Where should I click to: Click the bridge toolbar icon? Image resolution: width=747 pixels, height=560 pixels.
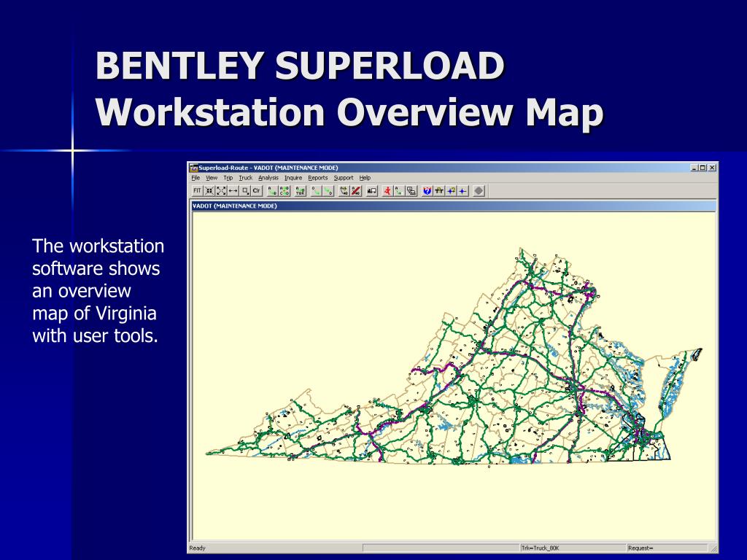pos(439,190)
